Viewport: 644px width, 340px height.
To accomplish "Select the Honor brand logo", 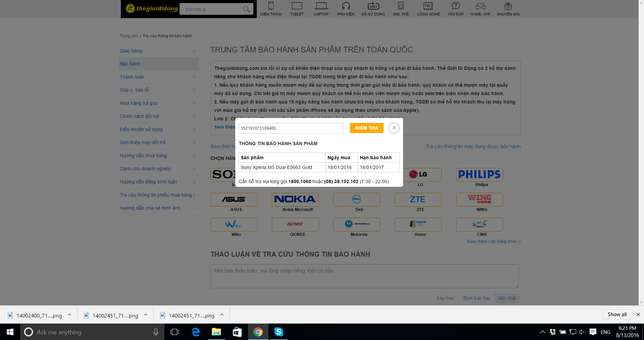I will [418, 224].
